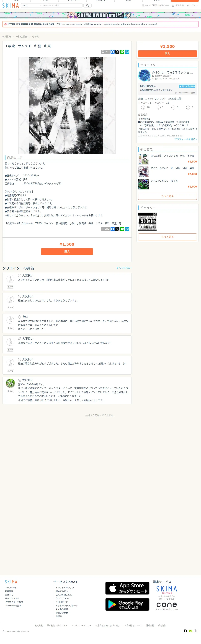
Task: Open SKIMA learning logo link
Action: pyautogui.click(x=167, y=590)
